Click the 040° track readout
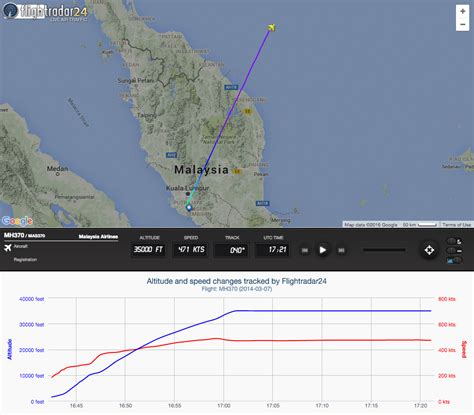 [231, 250]
